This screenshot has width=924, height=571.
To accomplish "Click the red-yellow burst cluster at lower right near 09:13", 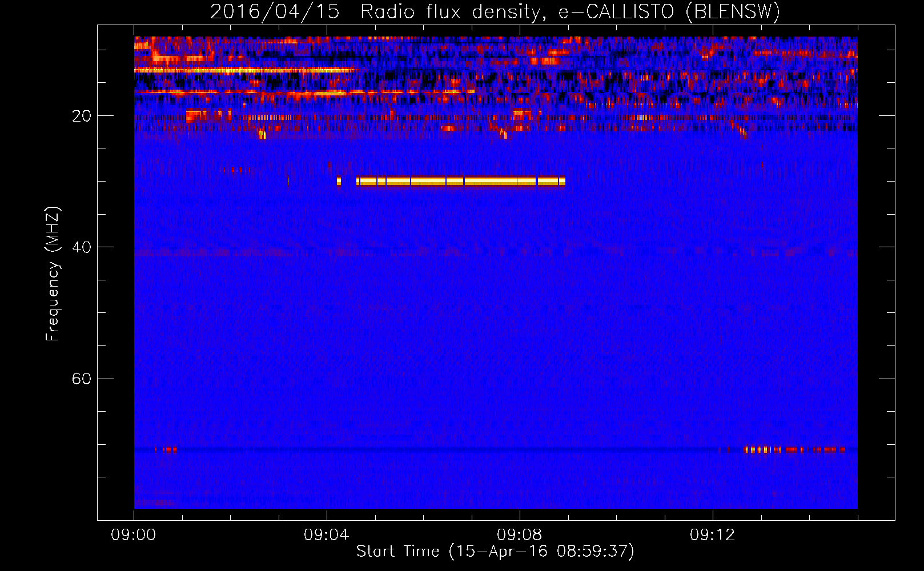I will coord(794,449).
